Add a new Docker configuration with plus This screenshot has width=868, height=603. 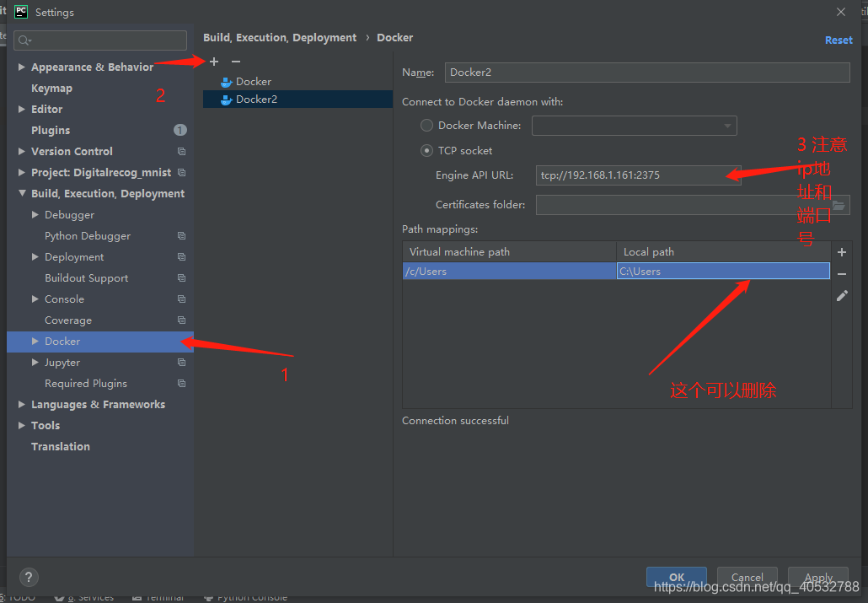click(x=214, y=62)
